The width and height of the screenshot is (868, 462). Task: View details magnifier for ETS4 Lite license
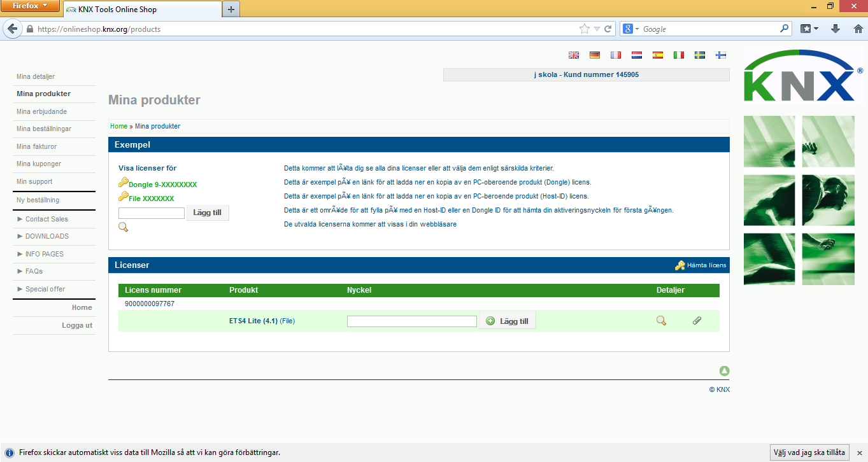[x=661, y=321]
